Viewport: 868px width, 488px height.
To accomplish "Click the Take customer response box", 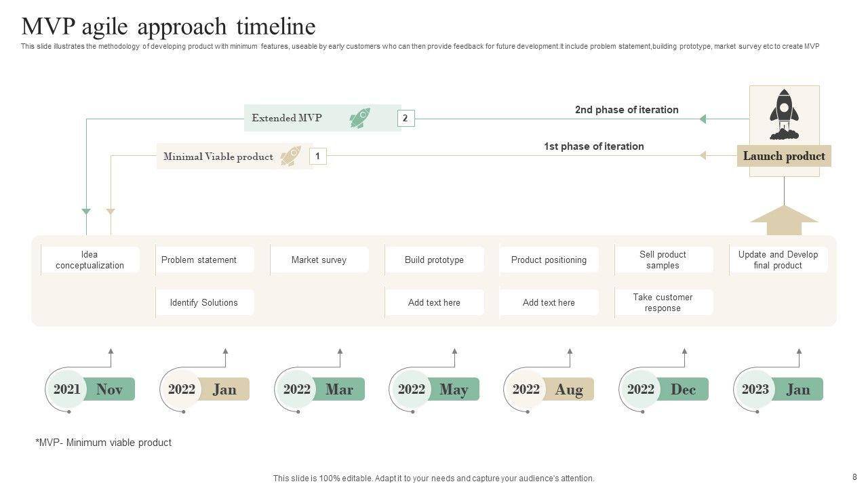I will coord(663,303).
